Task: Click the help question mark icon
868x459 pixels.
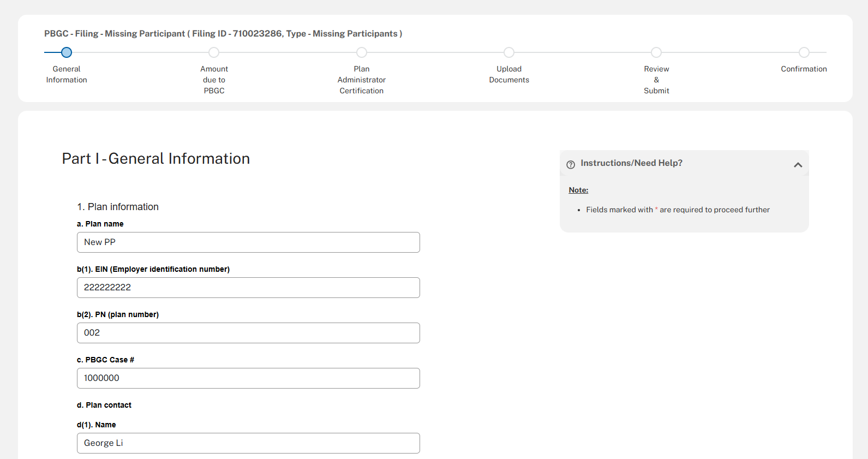Action: (571, 164)
